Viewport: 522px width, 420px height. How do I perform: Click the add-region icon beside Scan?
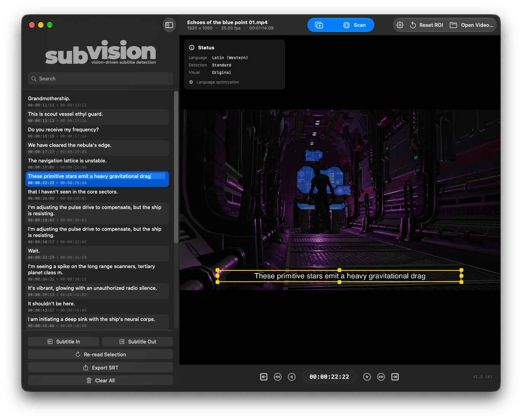(319, 25)
